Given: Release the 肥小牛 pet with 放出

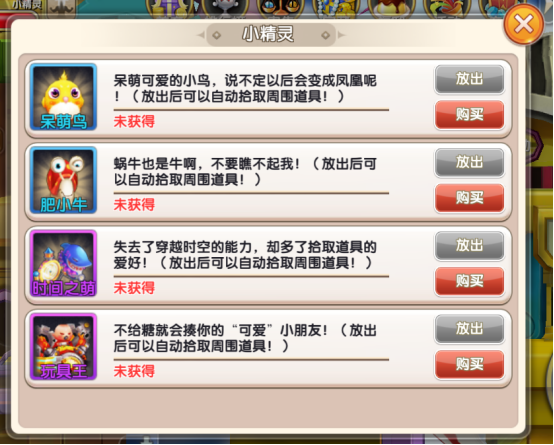Looking at the screenshot, I should tap(469, 163).
